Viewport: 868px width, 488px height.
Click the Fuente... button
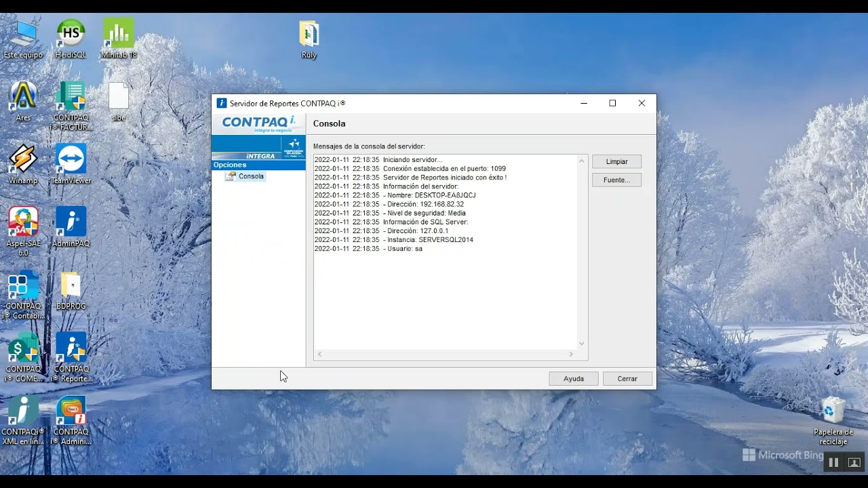pos(616,180)
